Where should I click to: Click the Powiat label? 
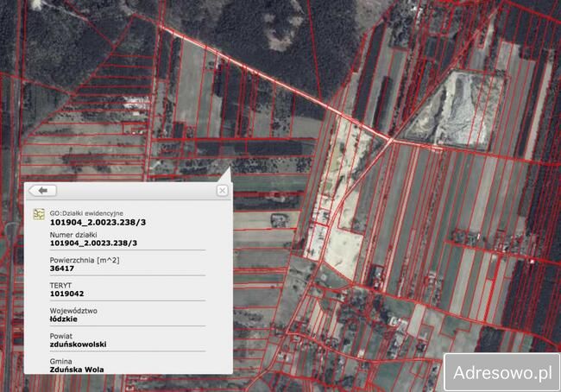tap(60, 336)
